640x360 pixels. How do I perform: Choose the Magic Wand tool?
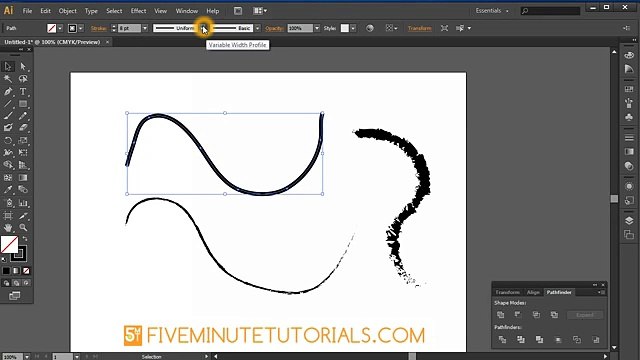click(x=8, y=79)
